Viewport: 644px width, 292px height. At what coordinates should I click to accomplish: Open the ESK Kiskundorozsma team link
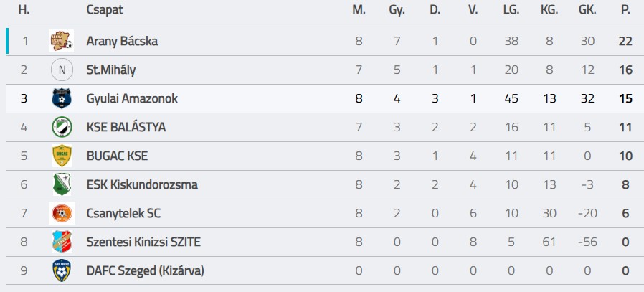coord(141,184)
